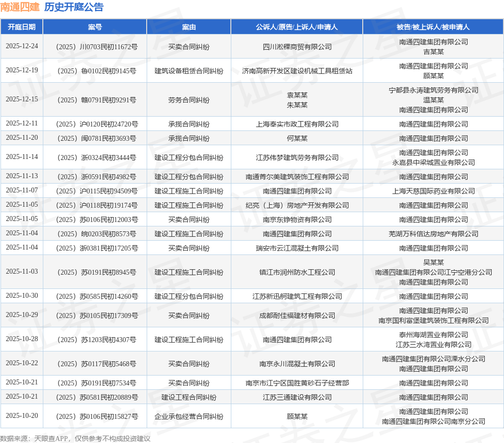Click defendant 永嘉县中梁城置业有限公司
Image resolution: width=504 pixels, height=443 pixels.
[433, 162]
